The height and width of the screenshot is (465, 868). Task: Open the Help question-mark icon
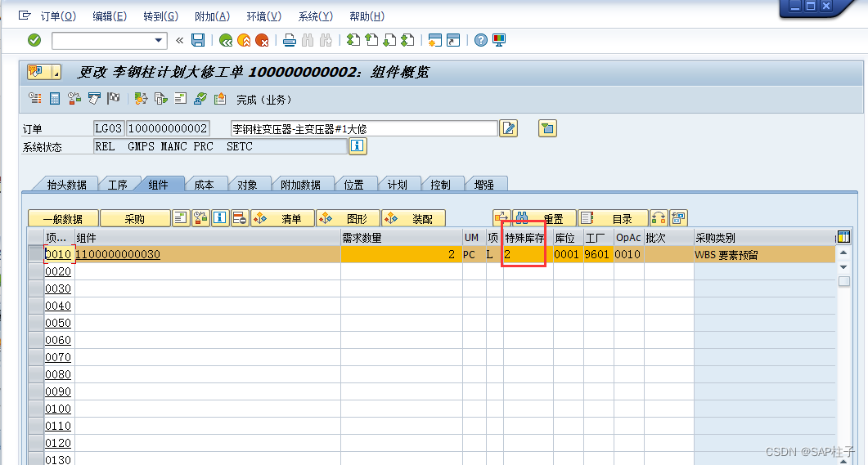481,40
